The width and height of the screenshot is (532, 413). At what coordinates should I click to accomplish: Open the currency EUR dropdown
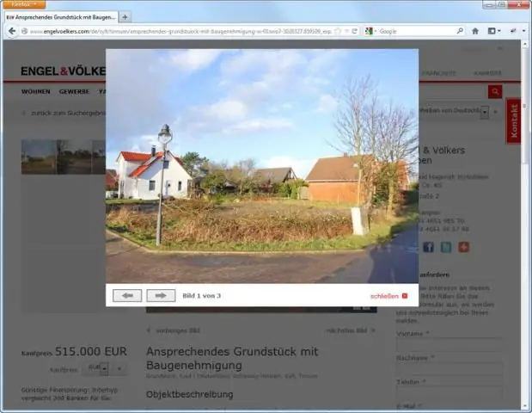(x=105, y=369)
